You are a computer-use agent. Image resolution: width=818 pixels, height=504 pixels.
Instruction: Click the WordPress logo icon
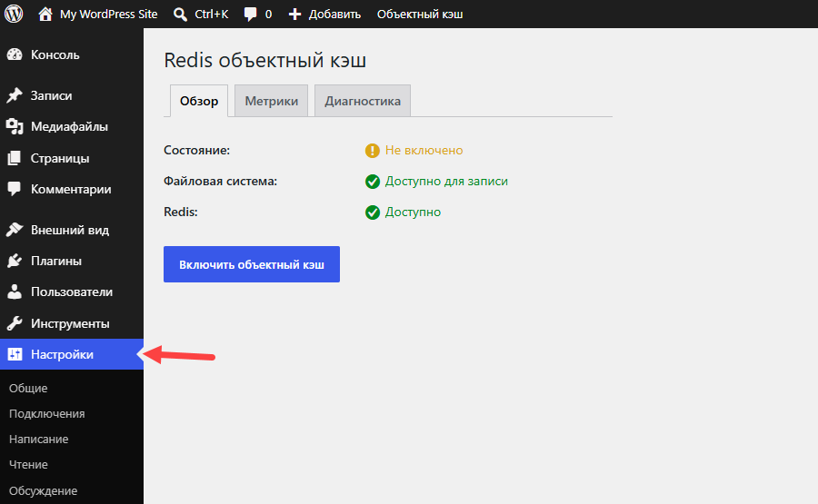coord(14,14)
